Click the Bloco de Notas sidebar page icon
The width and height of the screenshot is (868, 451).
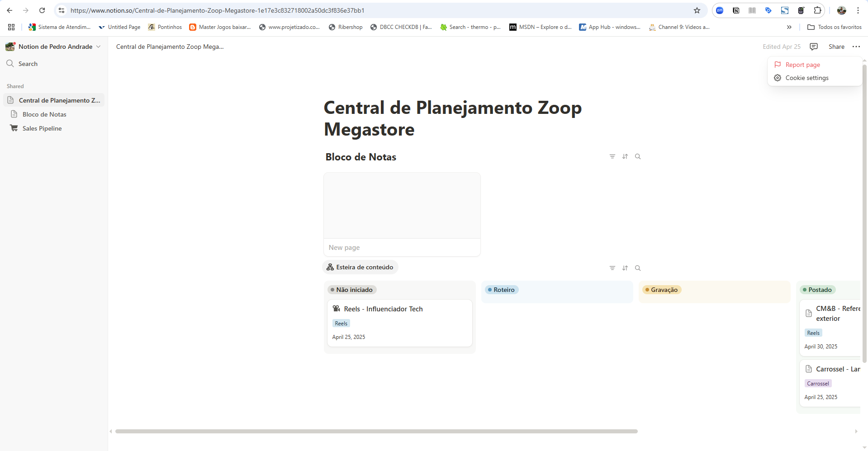[x=14, y=114]
